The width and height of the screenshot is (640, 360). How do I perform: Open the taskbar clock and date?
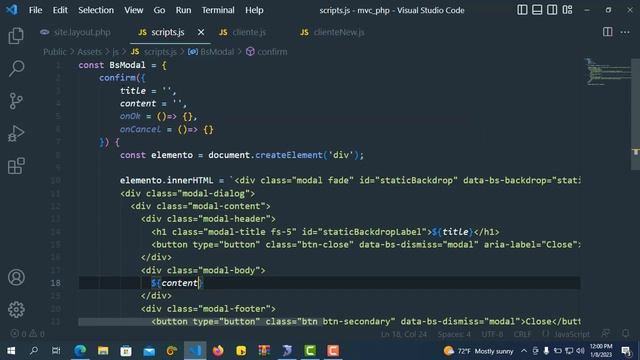(x=601, y=351)
